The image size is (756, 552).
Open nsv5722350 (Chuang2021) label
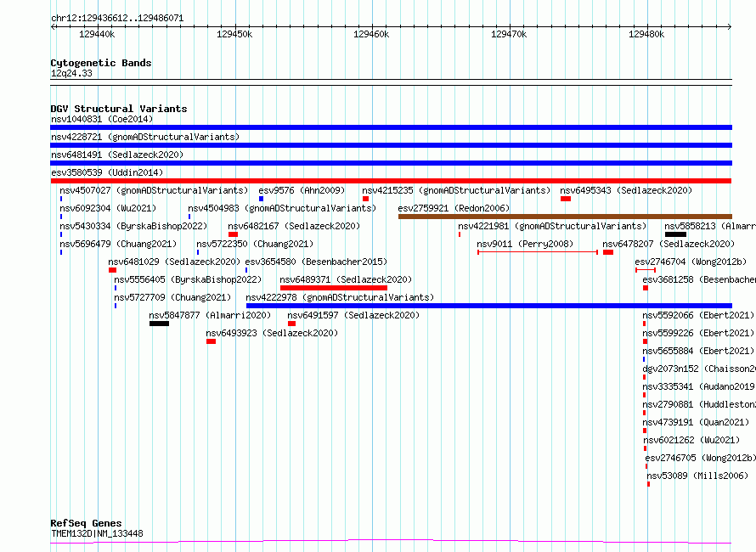255,244
